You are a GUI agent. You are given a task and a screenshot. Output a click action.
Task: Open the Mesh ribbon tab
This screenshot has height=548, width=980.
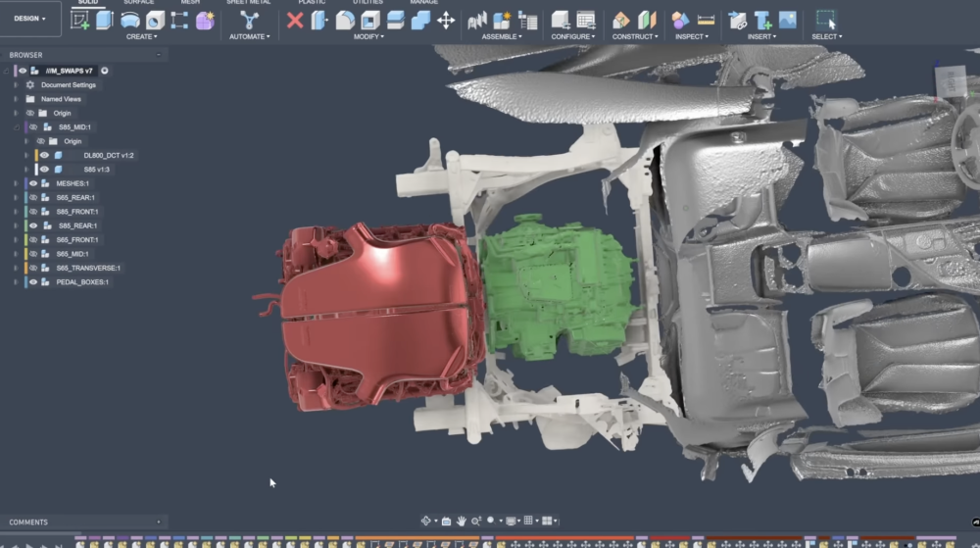[190, 3]
